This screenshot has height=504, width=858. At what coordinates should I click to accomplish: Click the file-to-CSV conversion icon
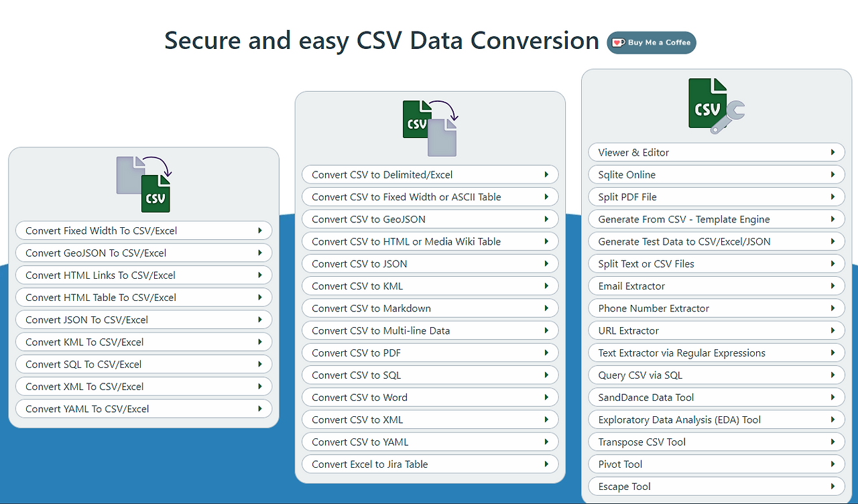pos(143,182)
